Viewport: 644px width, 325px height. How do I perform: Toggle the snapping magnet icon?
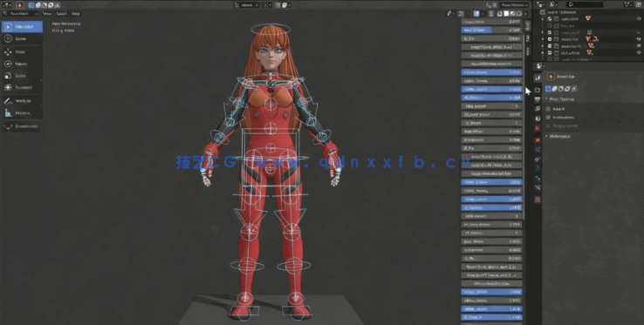coord(278,5)
